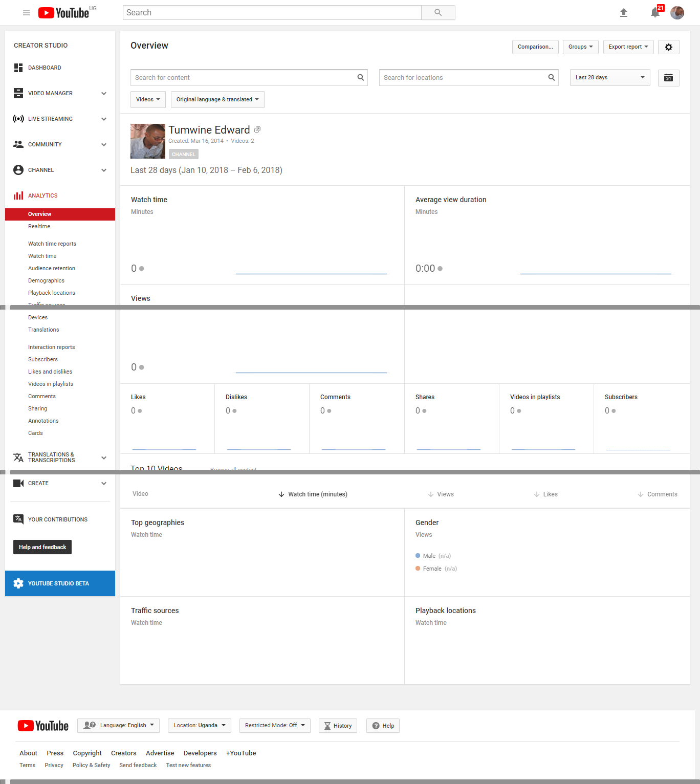Click the hamburger menu icon

[26, 13]
